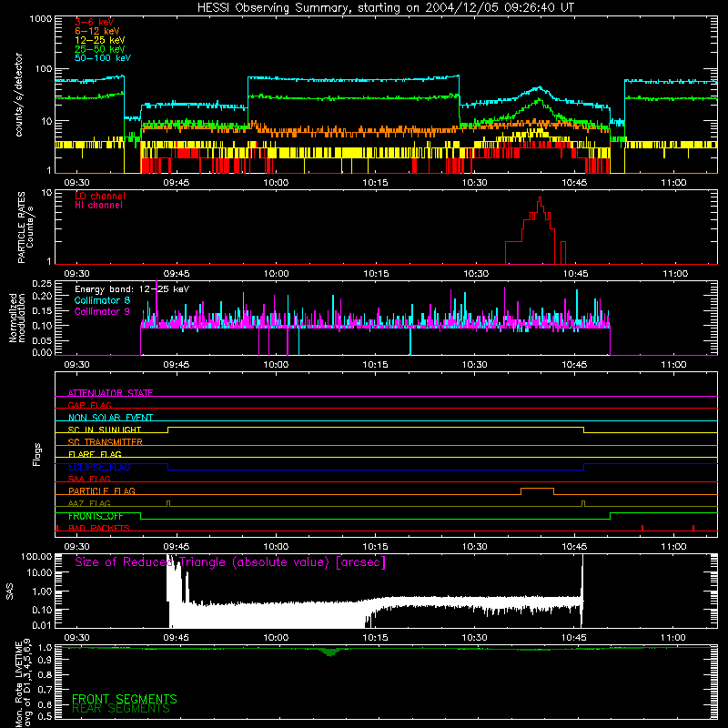The height and width of the screenshot is (728, 728).
Task: Click the HI channel legend label
Action: (x=99, y=206)
